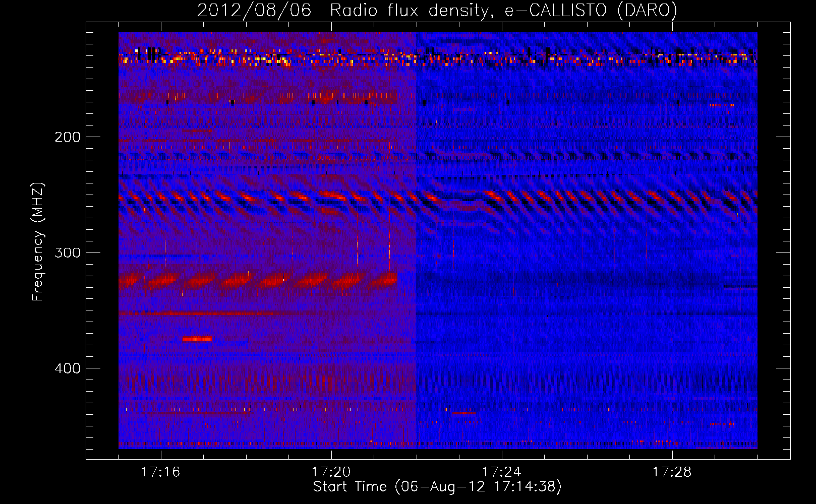Click the small red dash near 440 MHz after 17:22
This screenshot has height=504, width=816.
pos(464,413)
